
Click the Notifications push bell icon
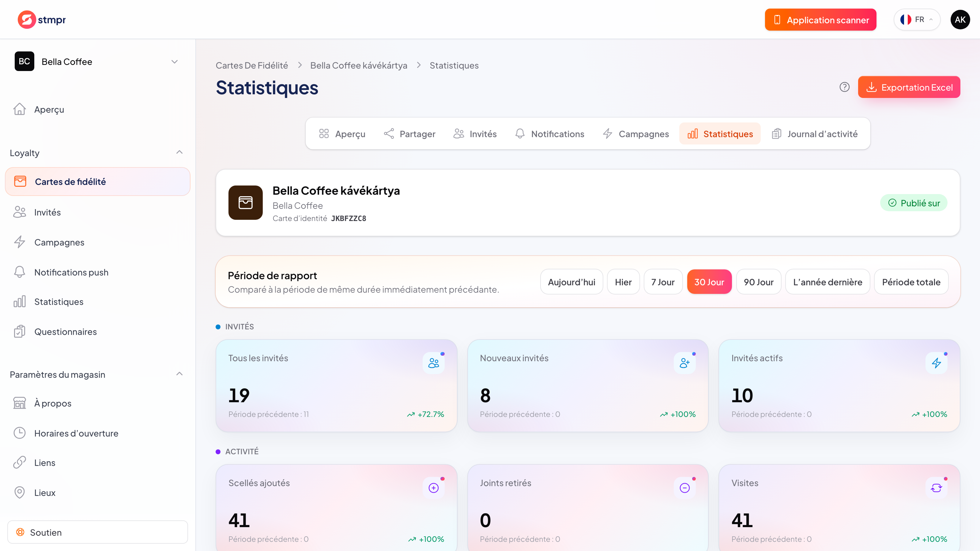pos(19,272)
